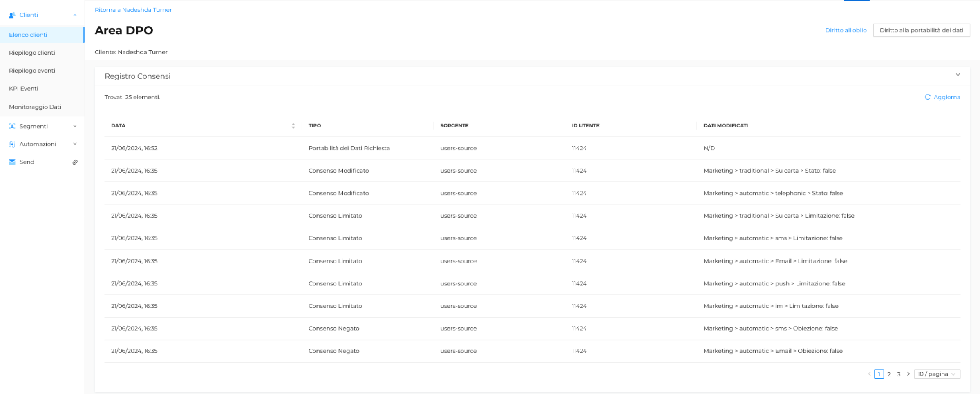This screenshot has height=394, width=980.
Task: Follow the Ritorna a Nadeshda Turner link
Action: point(133,10)
